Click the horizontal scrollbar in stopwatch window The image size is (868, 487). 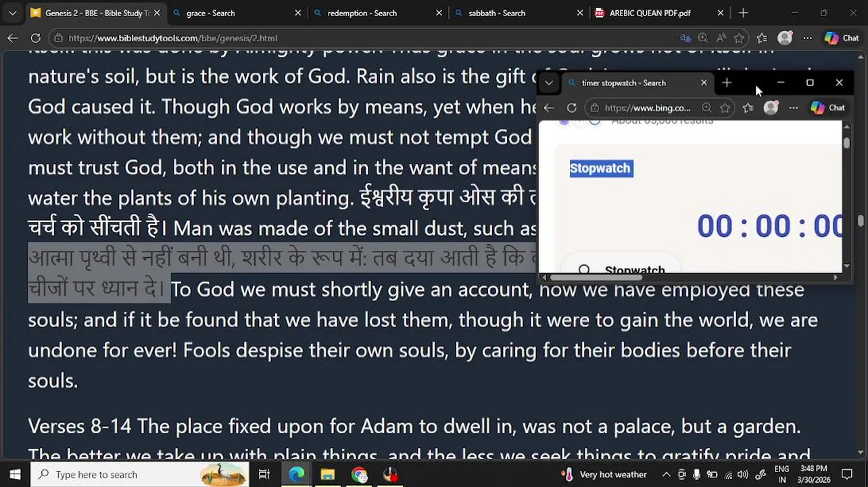click(x=596, y=277)
